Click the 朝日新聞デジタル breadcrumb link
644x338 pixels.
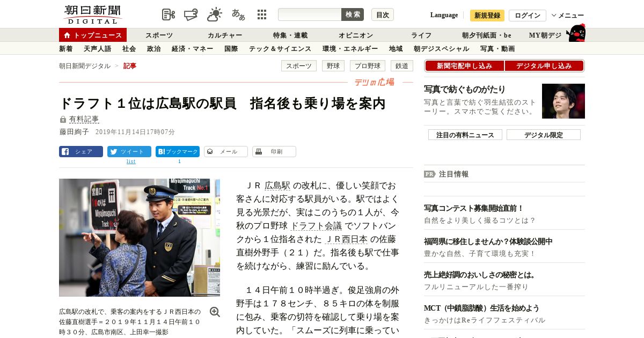(x=85, y=66)
